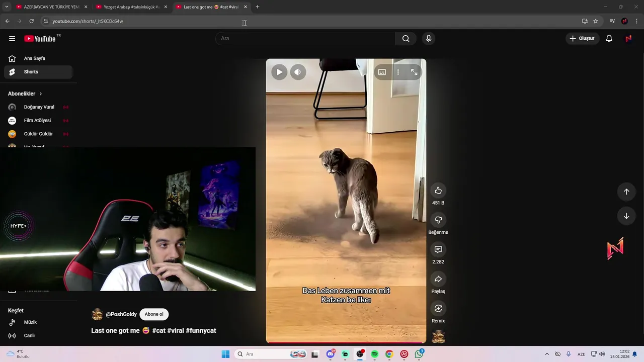Open the Windows Start menu

click(225, 354)
